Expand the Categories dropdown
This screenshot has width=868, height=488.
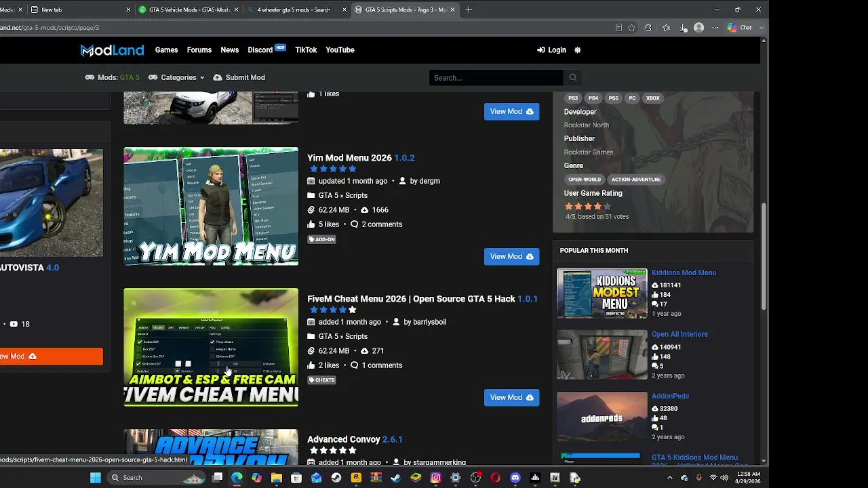click(x=176, y=78)
